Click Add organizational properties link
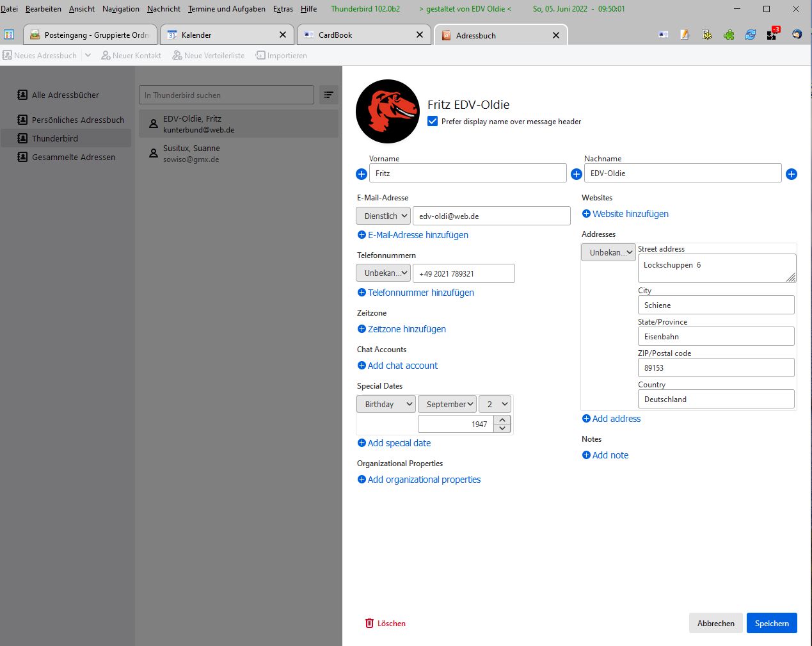 point(419,480)
